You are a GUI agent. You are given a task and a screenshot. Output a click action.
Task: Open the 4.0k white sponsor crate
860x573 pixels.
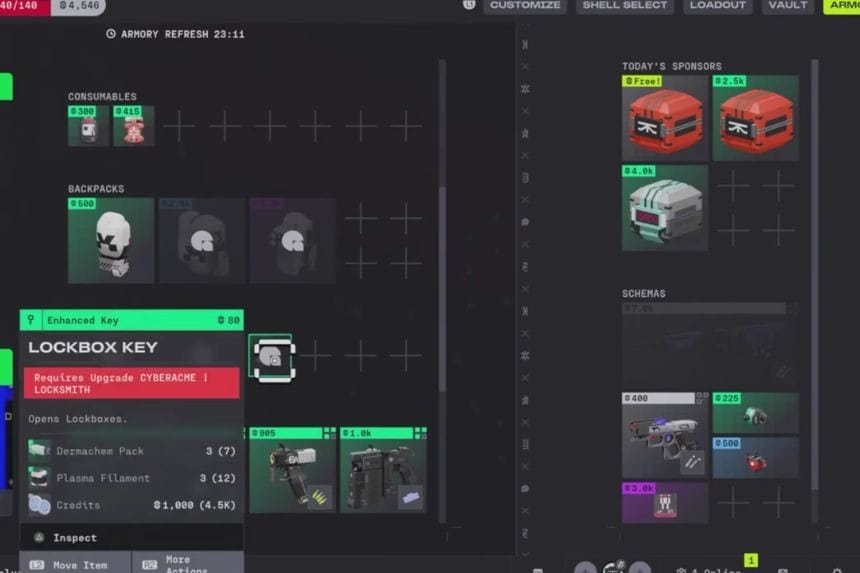(x=664, y=209)
